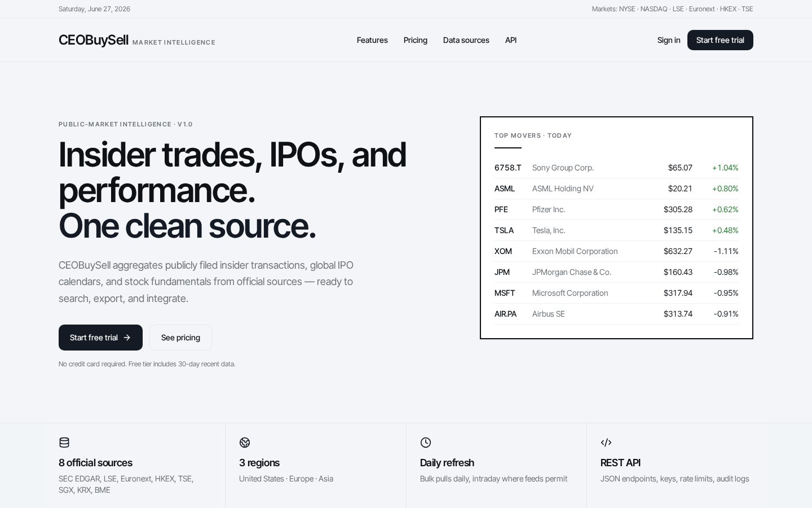Click the $65.07 price value
The width and height of the screenshot is (812, 508).
pyautogui.click(x=680, y=168)
